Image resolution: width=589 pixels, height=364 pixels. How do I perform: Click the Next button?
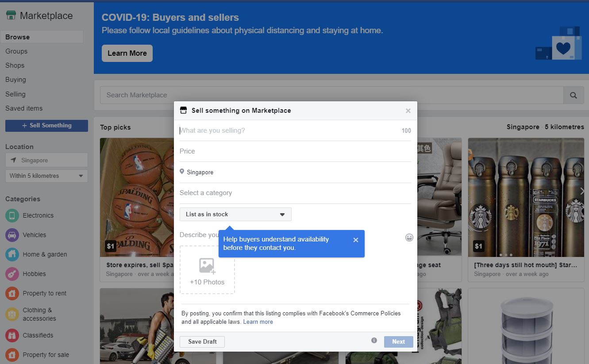(398, 341)
